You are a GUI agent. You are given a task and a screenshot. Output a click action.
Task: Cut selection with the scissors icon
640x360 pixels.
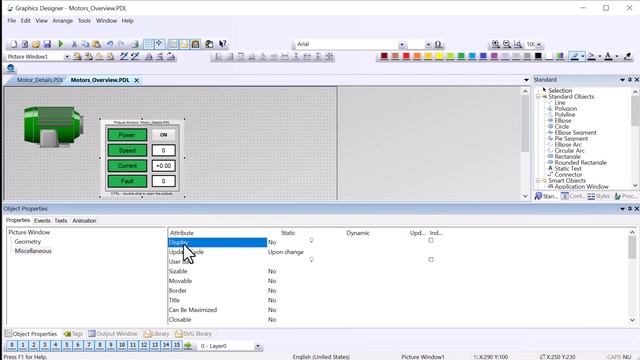[74, 44]
